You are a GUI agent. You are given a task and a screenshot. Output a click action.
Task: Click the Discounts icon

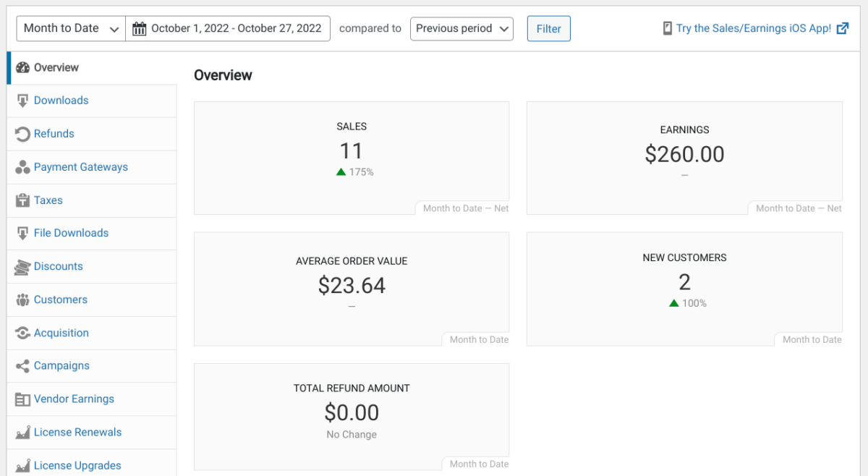click(x=22, y=267)
